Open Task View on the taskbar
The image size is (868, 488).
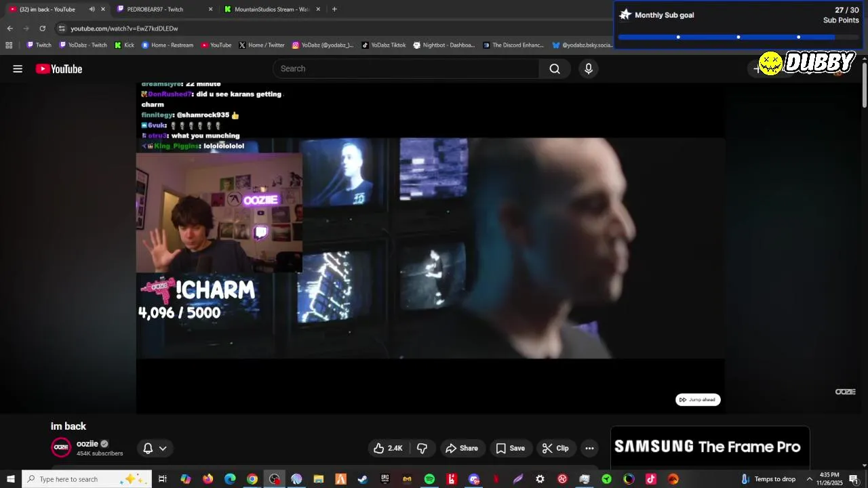[163, 479]
